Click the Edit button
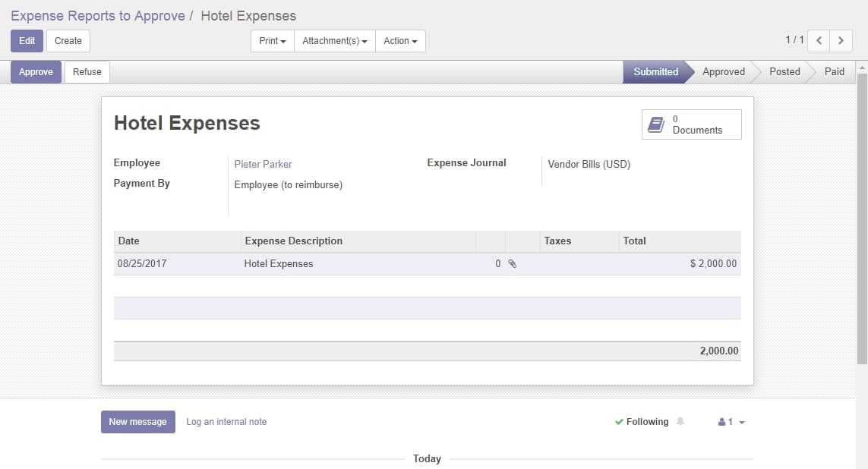This screenshot has width=868, height=469. tap(27, 41)
